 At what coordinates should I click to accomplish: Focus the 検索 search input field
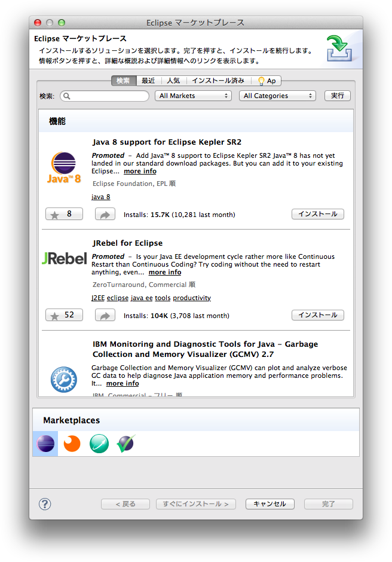coord(105,96)
